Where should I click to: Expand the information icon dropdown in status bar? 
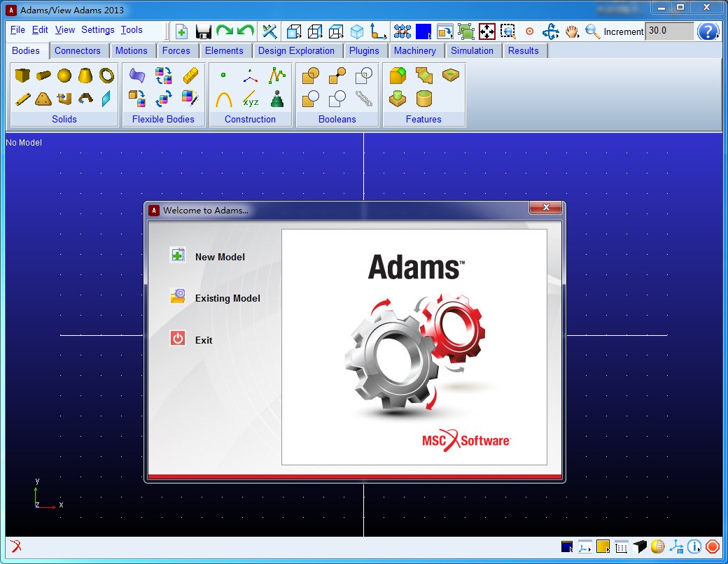pos(694,547)
